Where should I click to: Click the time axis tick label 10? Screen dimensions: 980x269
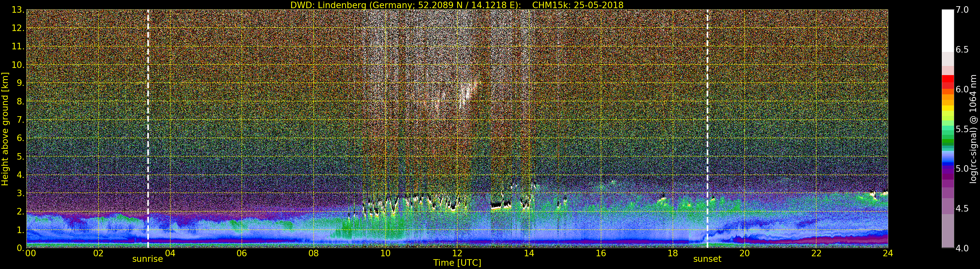385,253
